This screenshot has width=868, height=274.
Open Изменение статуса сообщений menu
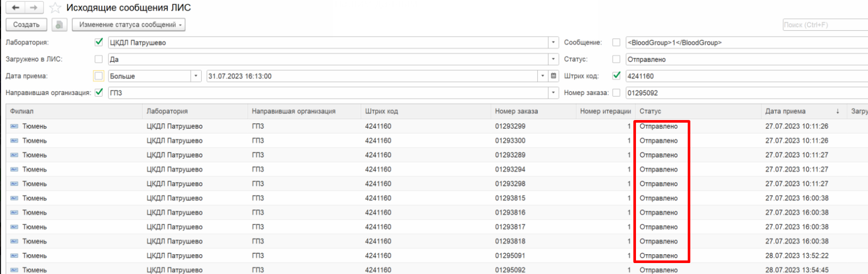(128, 25)
